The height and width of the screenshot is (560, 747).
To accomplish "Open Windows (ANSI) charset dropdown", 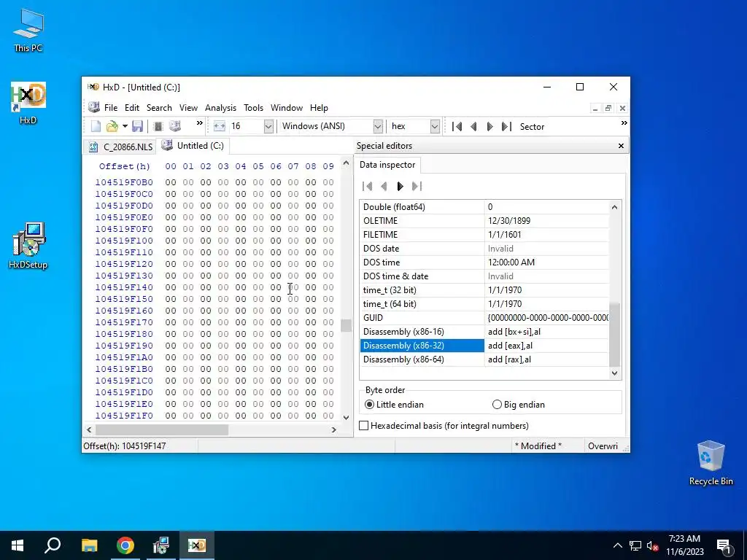I will [378, 126].
